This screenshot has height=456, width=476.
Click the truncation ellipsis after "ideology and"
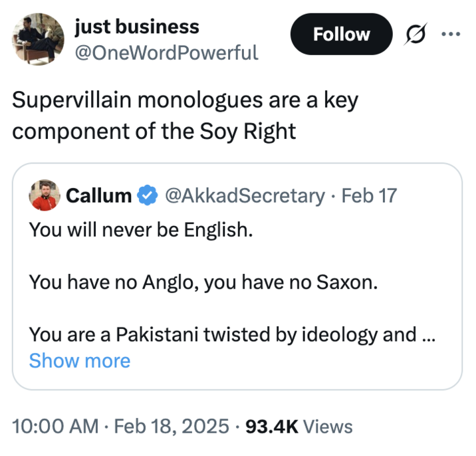point(429,334)
